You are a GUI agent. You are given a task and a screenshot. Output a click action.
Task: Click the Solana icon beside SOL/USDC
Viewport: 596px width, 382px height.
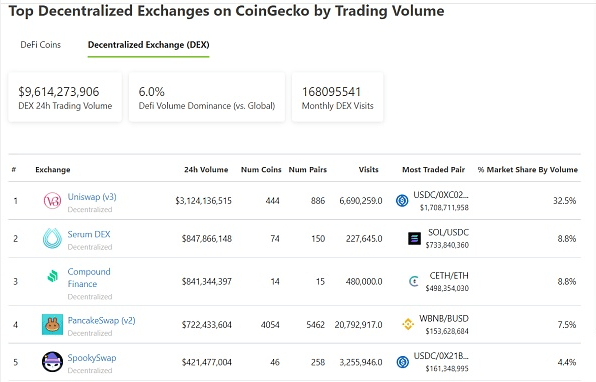tap(414, 238)
